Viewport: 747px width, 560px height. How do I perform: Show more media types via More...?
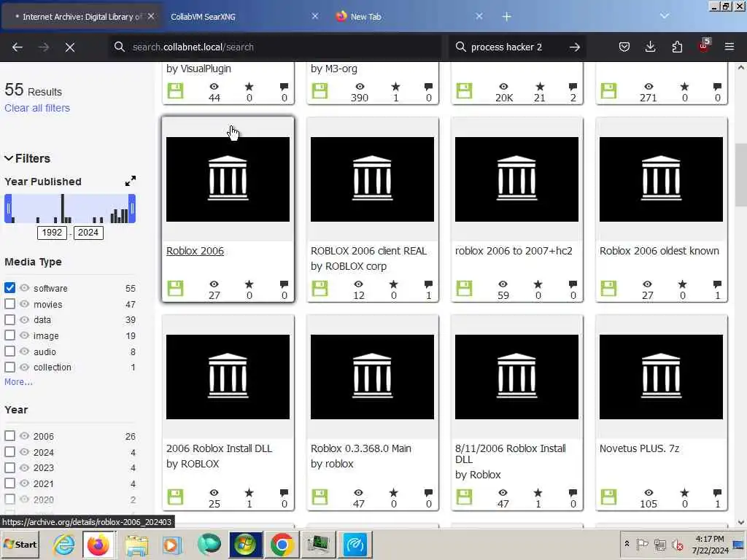[x=18, y=382]
